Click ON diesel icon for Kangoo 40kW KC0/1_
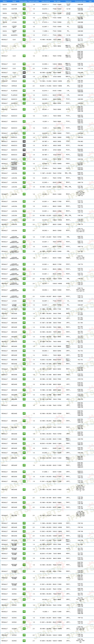94x644 pixels. [x=24, y=145]
